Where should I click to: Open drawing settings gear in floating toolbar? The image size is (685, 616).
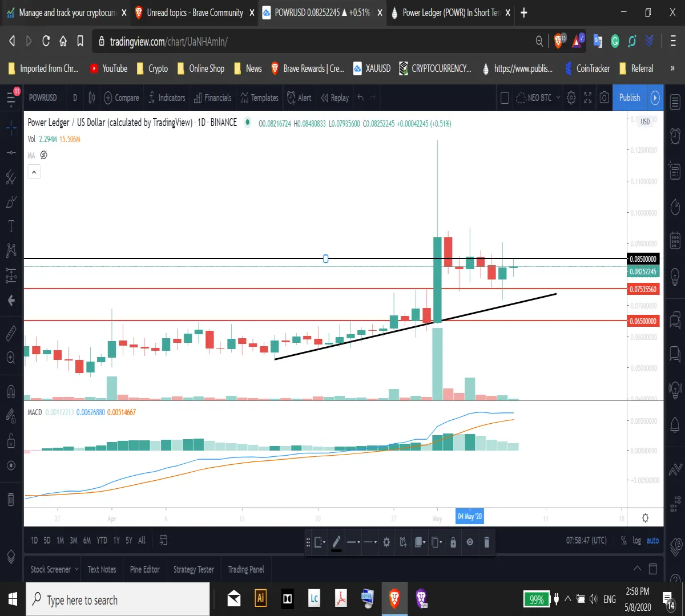pos(386,542)
